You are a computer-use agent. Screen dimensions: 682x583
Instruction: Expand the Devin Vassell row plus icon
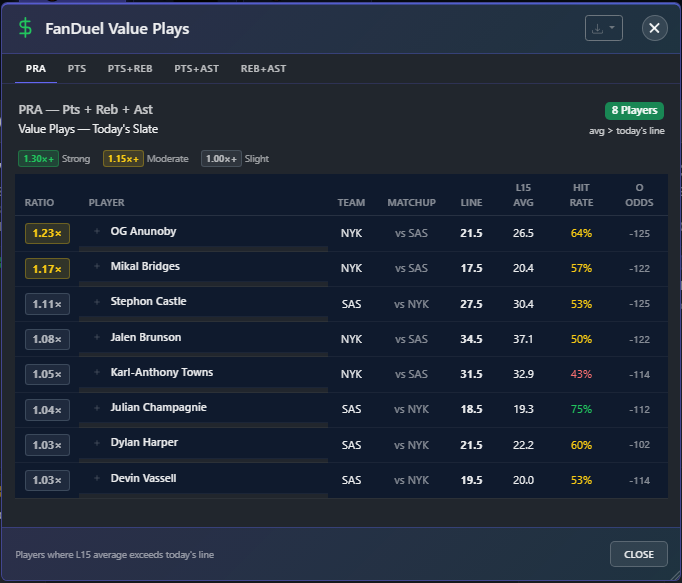97,478
